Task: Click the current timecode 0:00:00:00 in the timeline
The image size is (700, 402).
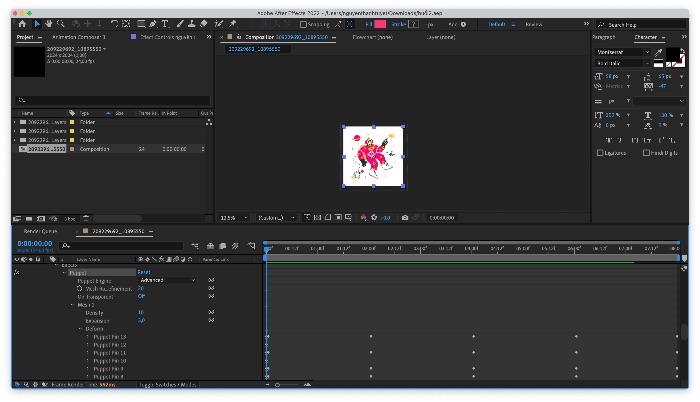Action: (x=35, y=244)
